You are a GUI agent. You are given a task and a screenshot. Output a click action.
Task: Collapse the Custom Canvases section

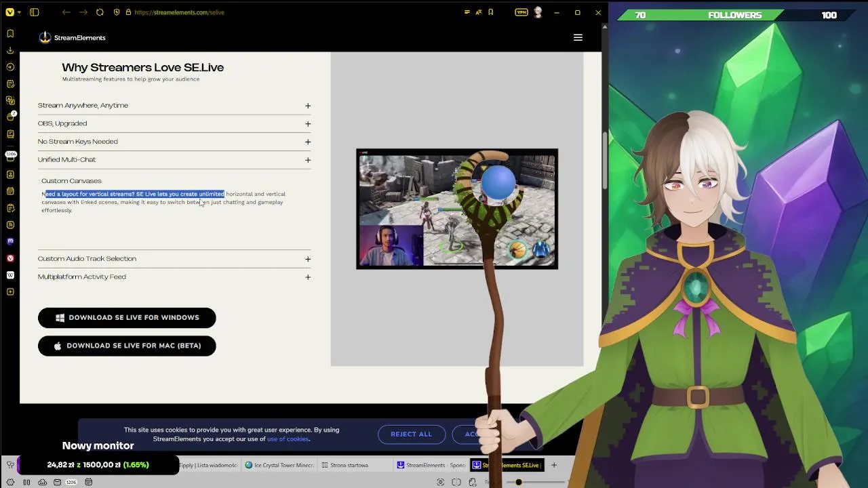[71, 181]
